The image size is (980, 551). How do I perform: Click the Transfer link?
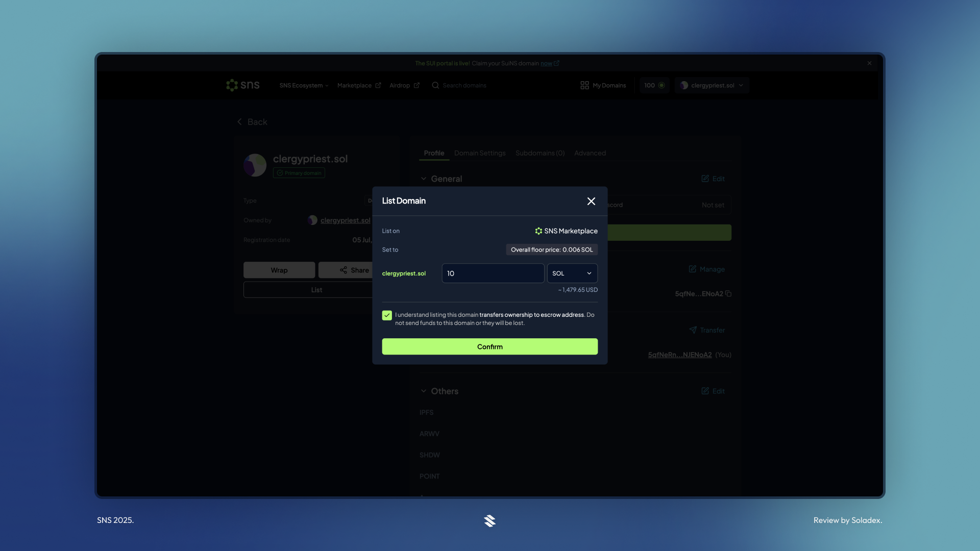tap(707, 330)
